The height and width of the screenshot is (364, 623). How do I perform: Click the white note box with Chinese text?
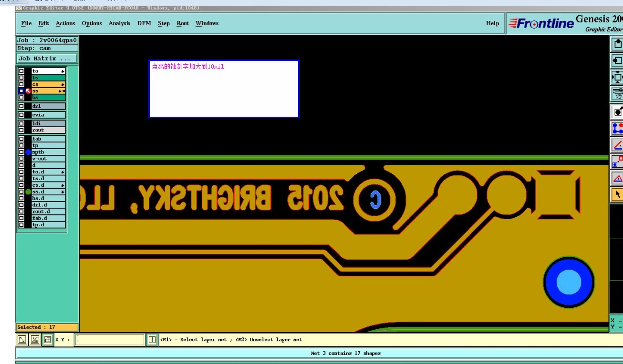coord(224,89)
